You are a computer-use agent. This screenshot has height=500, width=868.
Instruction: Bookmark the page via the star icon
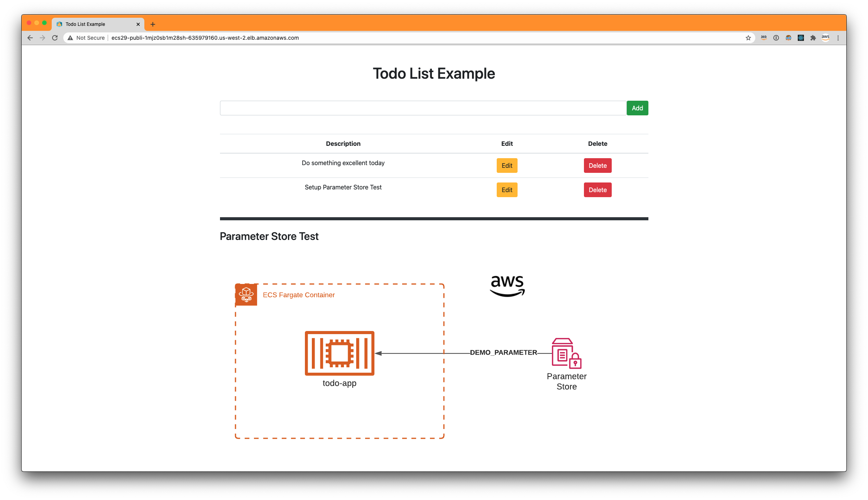click(x=748, y=38)
